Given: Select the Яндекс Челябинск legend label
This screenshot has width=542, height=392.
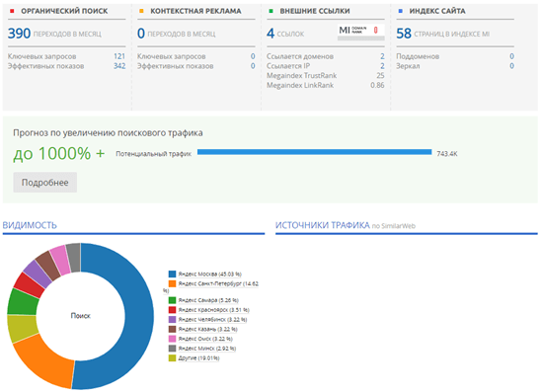Looking at the screenshot, I should click(212, 319).
